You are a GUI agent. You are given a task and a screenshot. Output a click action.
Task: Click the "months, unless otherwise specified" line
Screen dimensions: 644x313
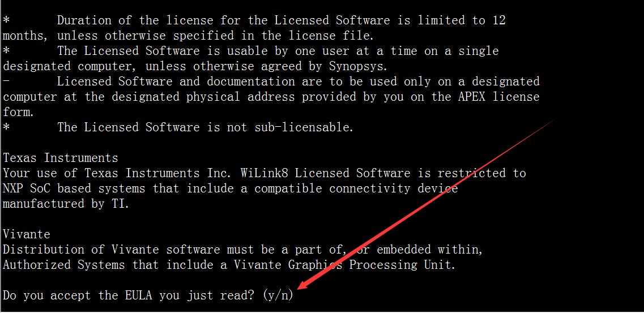188,36
